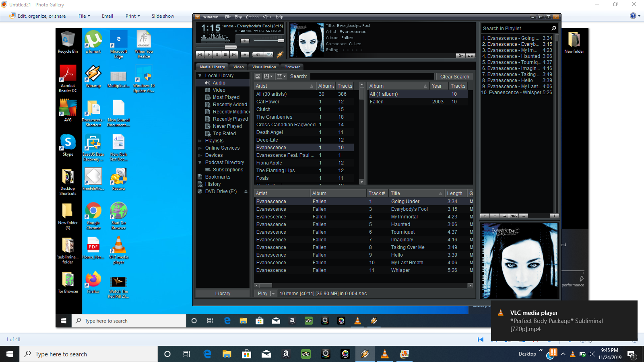
Task: Click the playlist list options button
Action: (524, 216)
